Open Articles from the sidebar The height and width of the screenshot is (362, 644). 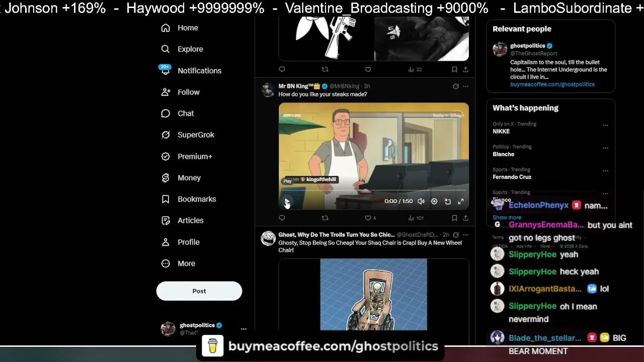click(x=182, y=221)
